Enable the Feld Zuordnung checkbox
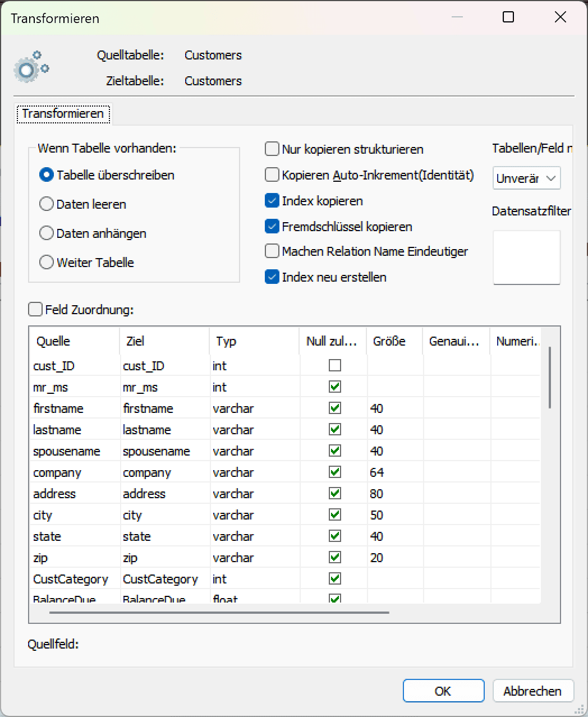 [x=35, y=310]
